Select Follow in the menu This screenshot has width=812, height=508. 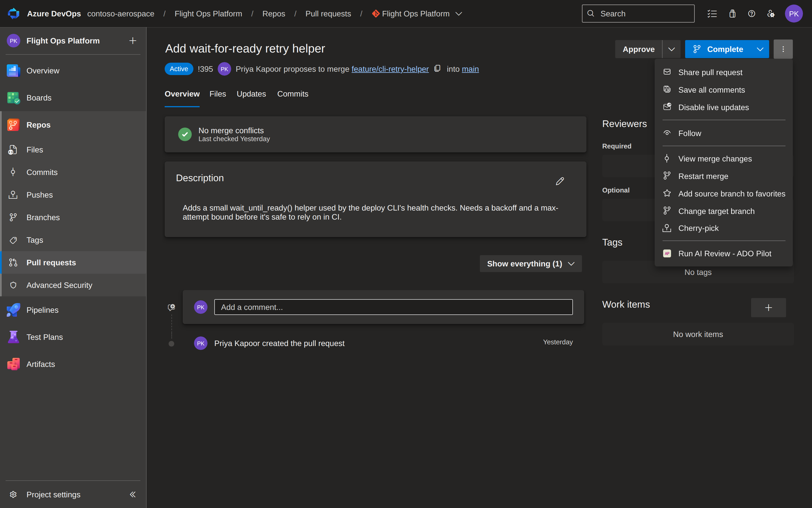(723, 133)
